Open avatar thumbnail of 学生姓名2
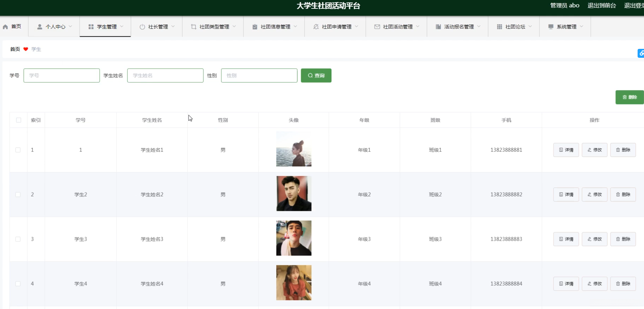The image size is (644, 309). (x=294, y=194)
